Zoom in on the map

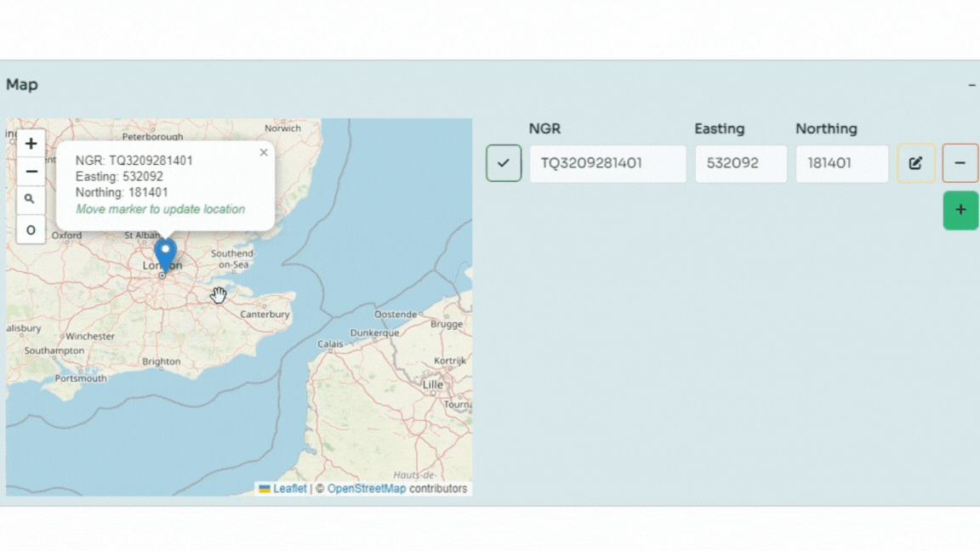pyautogui.click(x=31, y=144)
